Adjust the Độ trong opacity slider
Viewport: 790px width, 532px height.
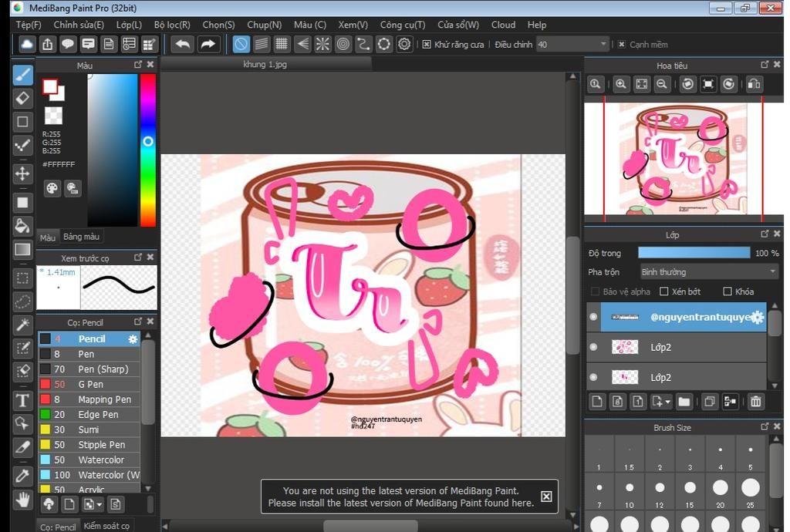tap(694, 253)
